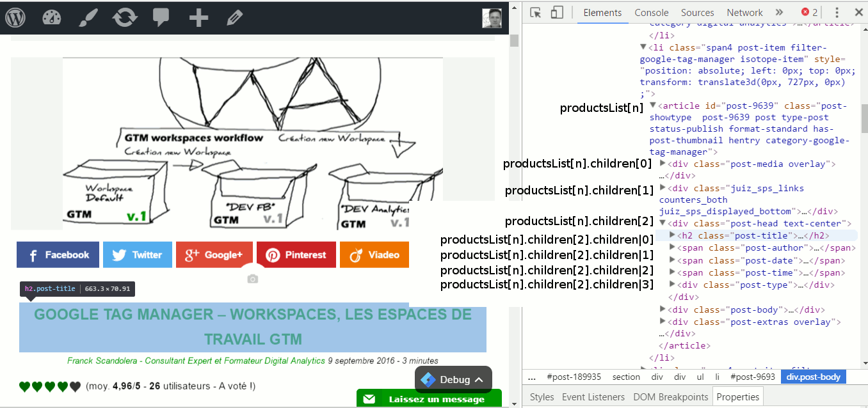The image size is (868, 408).
Task: Click the web page vertical scrollbar thumb
Action: pyautogui.click(x=514, y=41)
